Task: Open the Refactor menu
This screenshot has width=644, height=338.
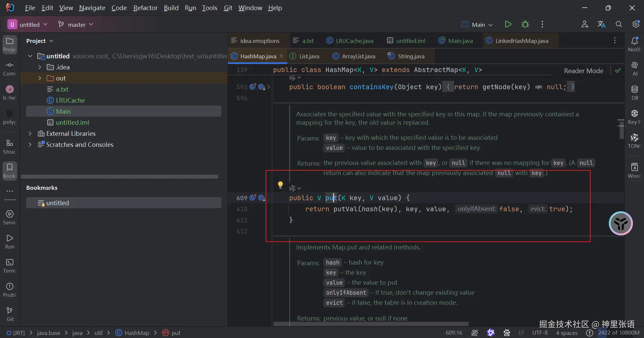Action: click(145, 8)
